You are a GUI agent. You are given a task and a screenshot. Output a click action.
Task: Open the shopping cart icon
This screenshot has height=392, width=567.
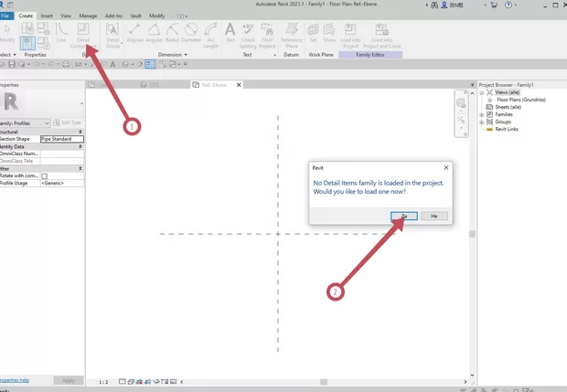[494, 5]
